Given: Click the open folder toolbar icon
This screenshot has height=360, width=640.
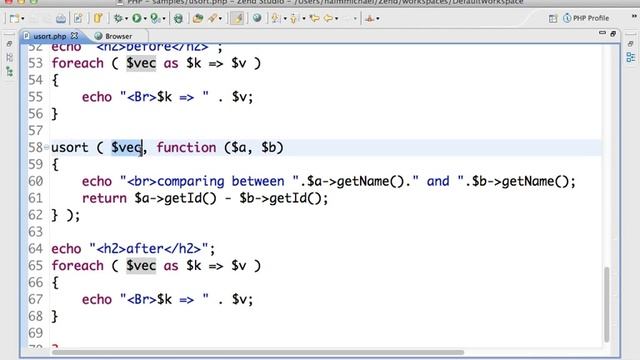Looking at the screenshot, I should 198,18.
